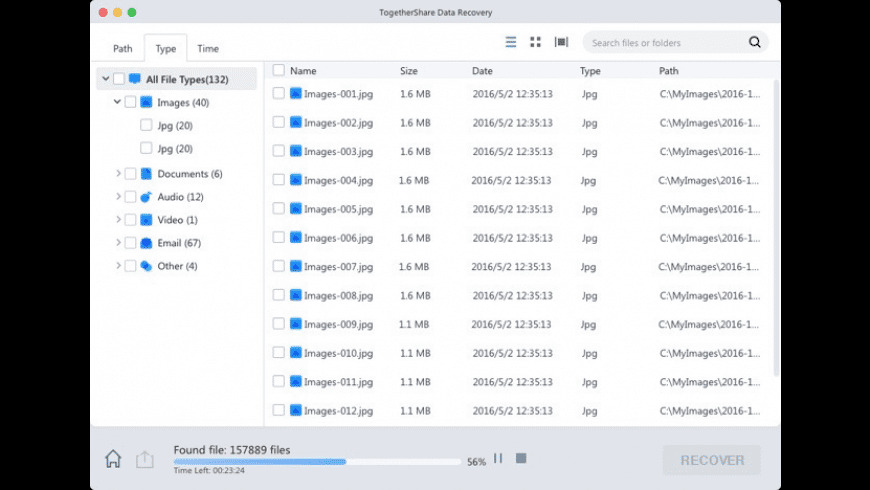Select the second Jpg (20) tree item
The image size is (870, 490).
coord(175,148)
